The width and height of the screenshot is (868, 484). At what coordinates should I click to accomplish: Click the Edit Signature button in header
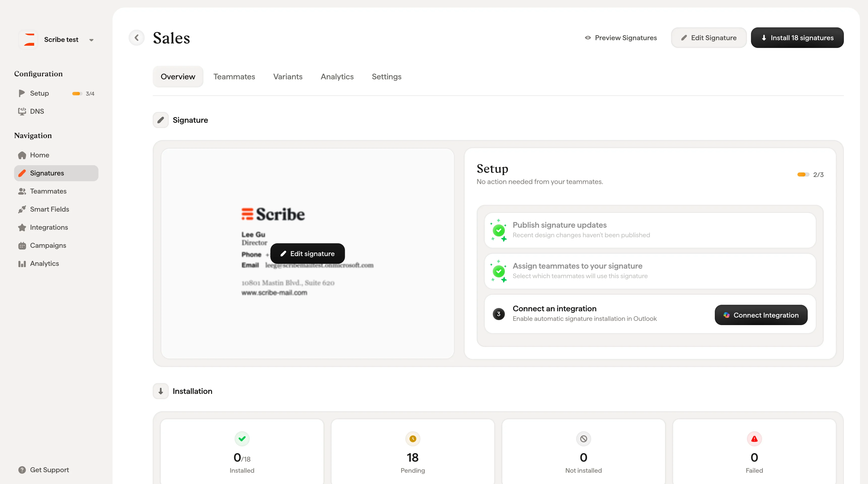pyautogui.click(x=709, y=38)
